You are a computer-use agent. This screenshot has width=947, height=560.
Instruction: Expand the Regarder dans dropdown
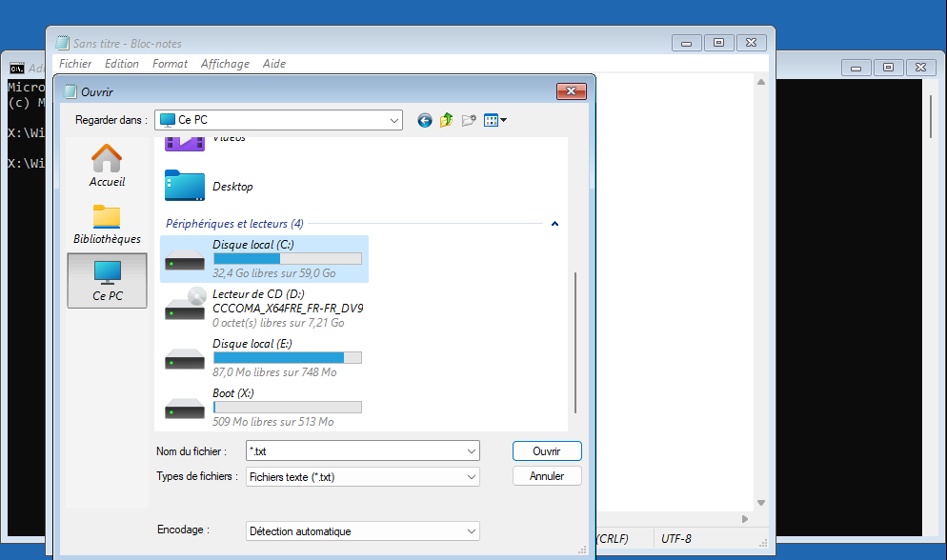[394, 120]
